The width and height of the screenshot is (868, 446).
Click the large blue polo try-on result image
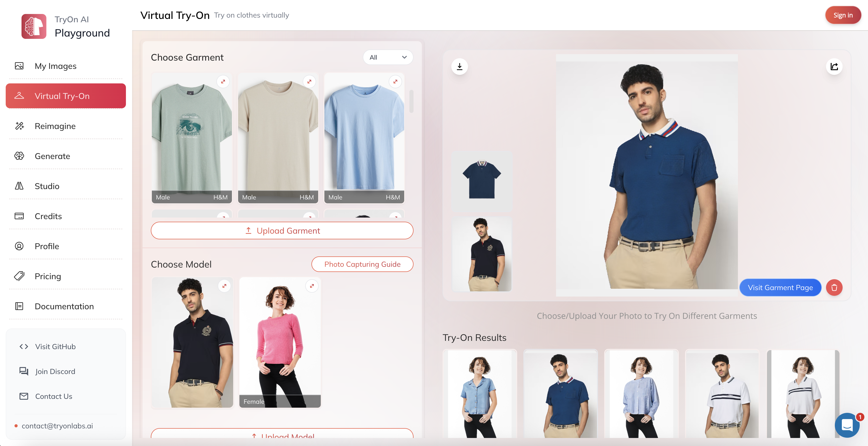647,175
